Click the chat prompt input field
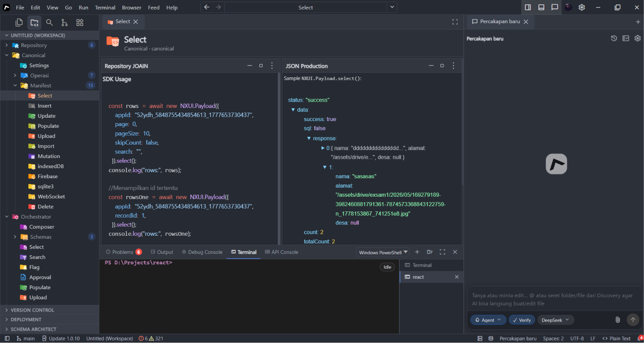Viewport: 644px width, 343px height. pyautogui.click(x=554, y=299)
